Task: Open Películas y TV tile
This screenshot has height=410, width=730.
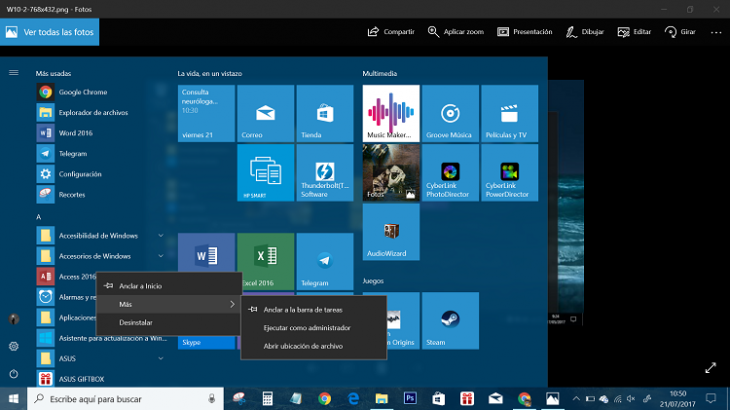Action: point(510,113)
